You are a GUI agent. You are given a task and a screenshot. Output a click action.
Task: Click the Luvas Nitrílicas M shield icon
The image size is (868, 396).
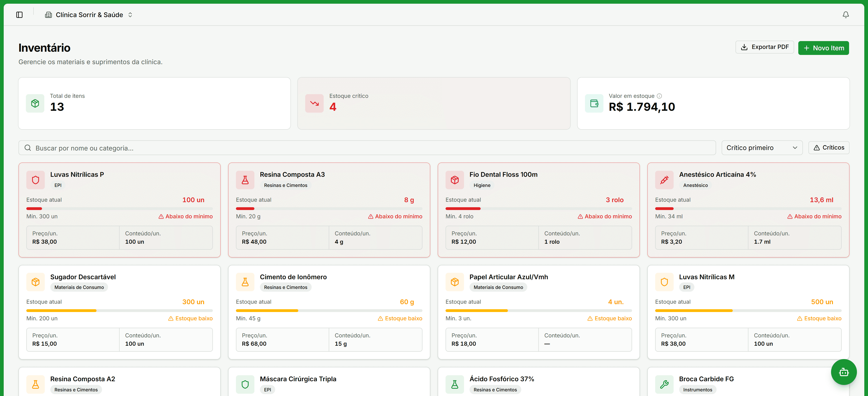664,282
